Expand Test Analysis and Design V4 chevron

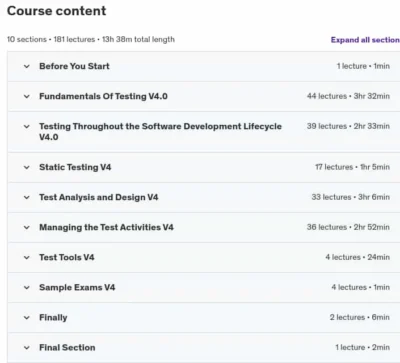(x=27, y=197)
